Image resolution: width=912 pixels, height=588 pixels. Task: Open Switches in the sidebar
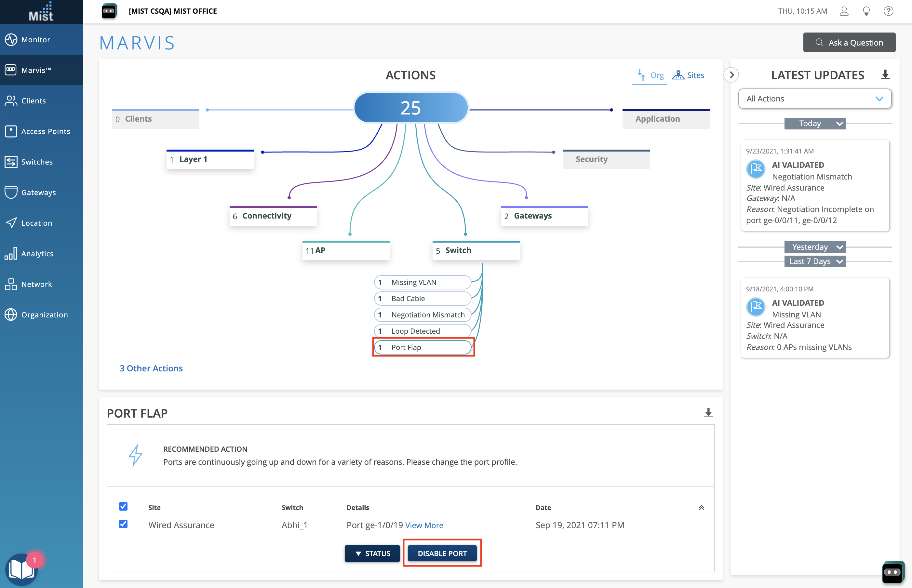pos(37,162)
